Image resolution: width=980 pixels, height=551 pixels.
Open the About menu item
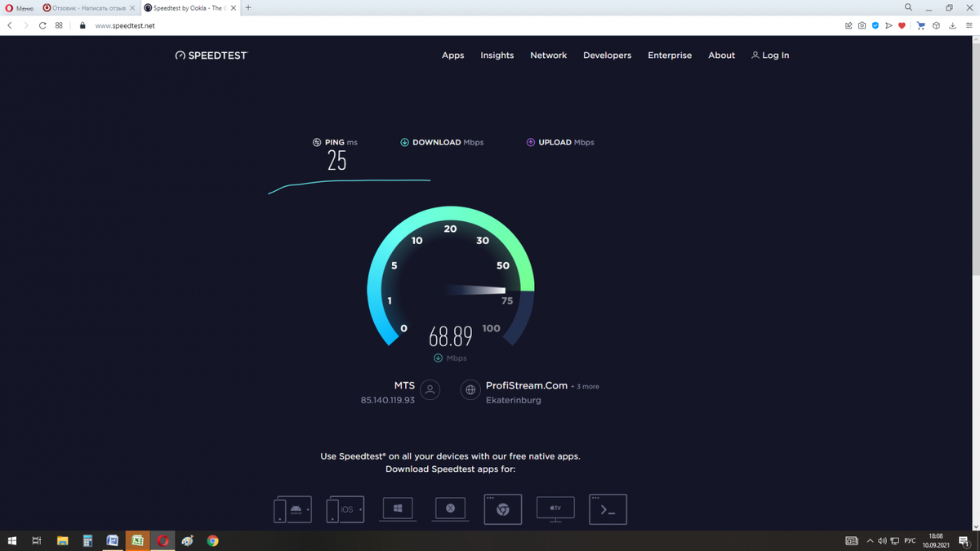[x=721, y=56]
